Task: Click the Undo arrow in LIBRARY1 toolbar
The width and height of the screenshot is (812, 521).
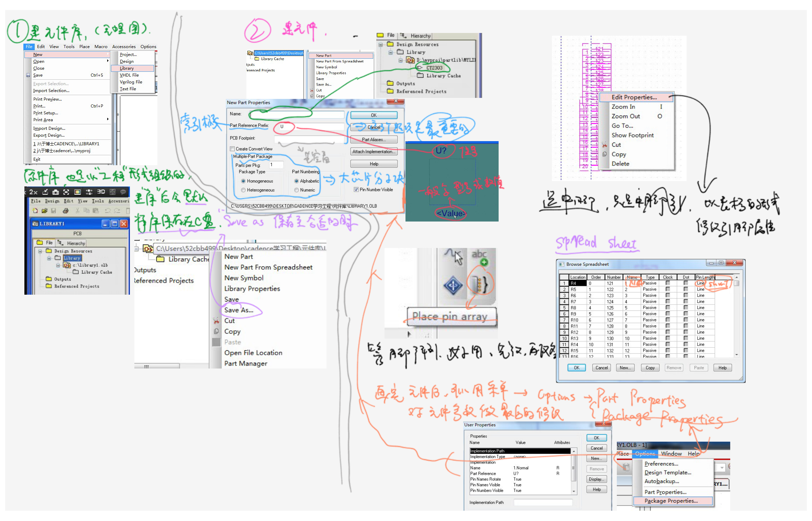Action: pyautogui.click(x=108, y=211)
